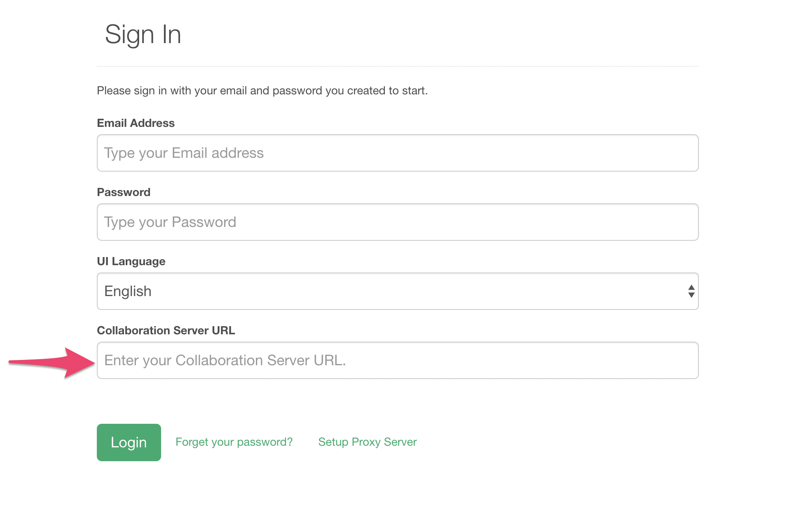Click the Email Address label

[x=135, y=123]
